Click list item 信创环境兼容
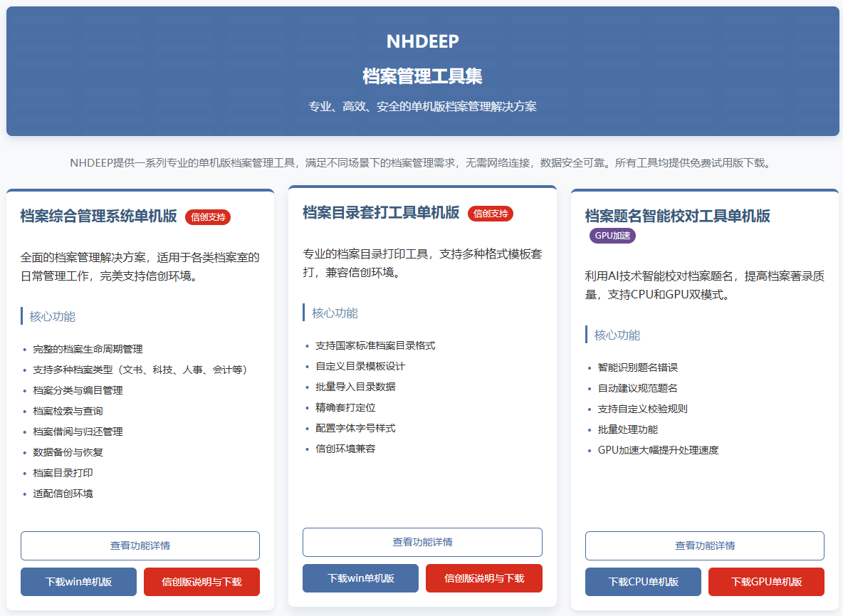The image size is (843, 616). click(x=345, y=449)
